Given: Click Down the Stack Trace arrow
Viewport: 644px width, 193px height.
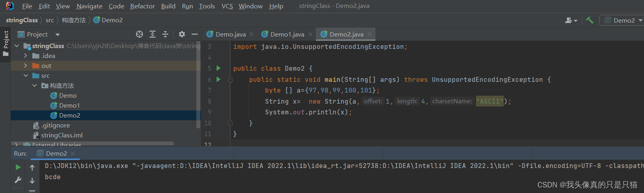Looking at the screenshot, I should pos(32,180).
